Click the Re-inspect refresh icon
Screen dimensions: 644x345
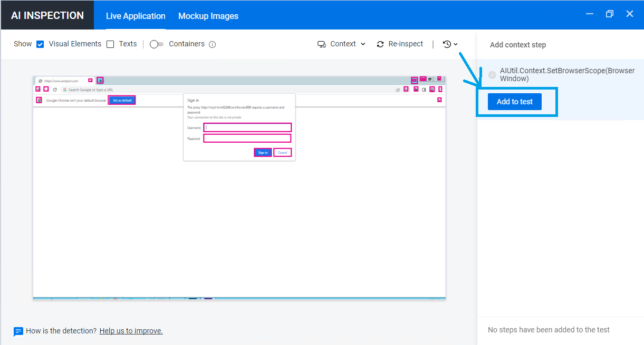380,44
